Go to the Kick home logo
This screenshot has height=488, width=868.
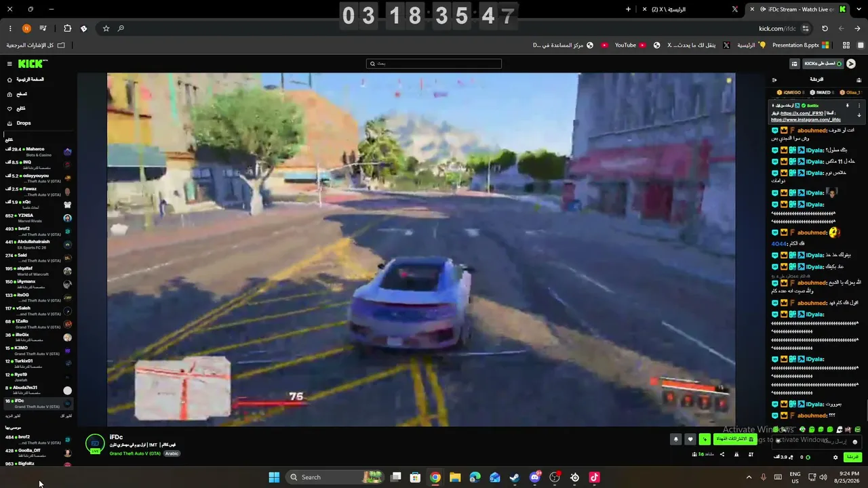[33, 64]
